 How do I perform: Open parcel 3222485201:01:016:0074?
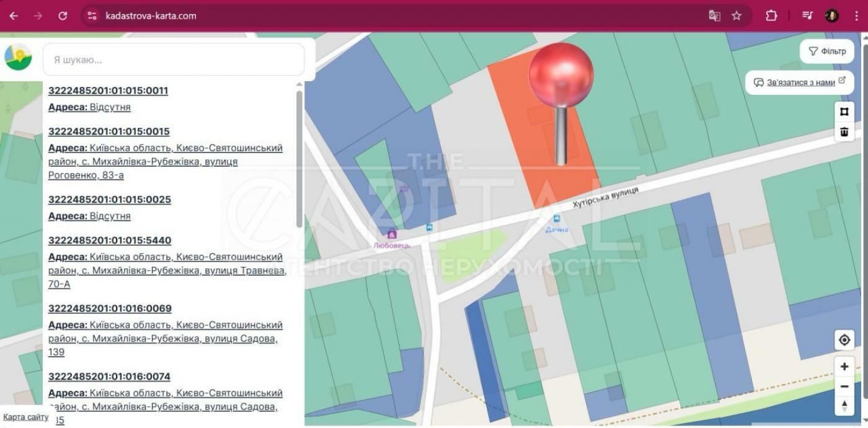pos(109,377)
